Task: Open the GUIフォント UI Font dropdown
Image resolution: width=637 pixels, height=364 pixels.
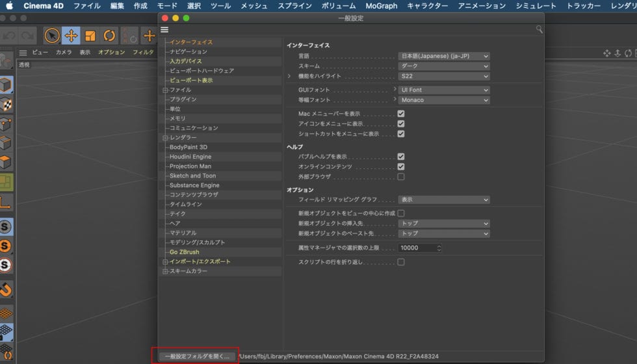Action: [x=444, y=90]
